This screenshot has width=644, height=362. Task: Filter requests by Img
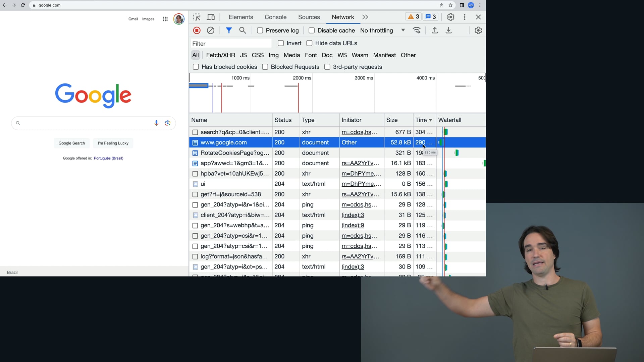point(274,55)
